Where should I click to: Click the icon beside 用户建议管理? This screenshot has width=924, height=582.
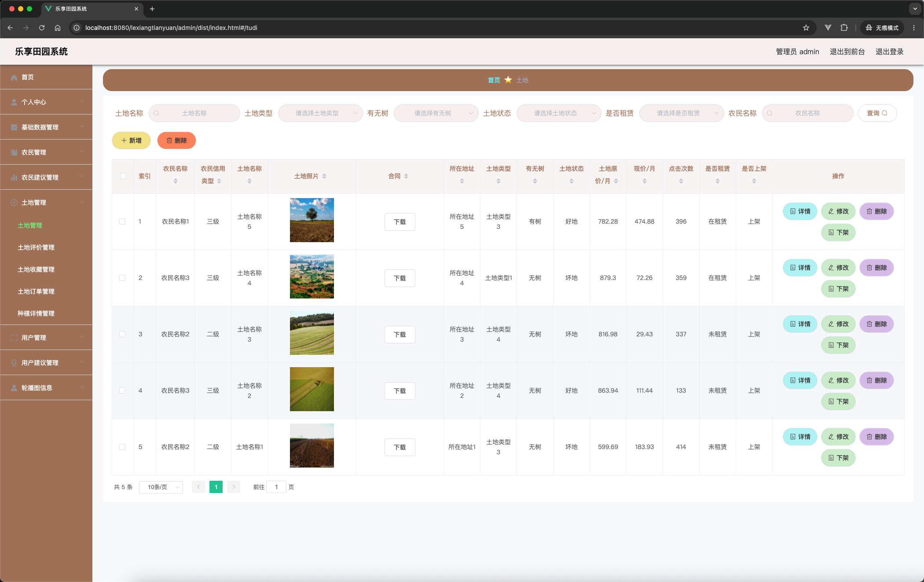[14, 363]
